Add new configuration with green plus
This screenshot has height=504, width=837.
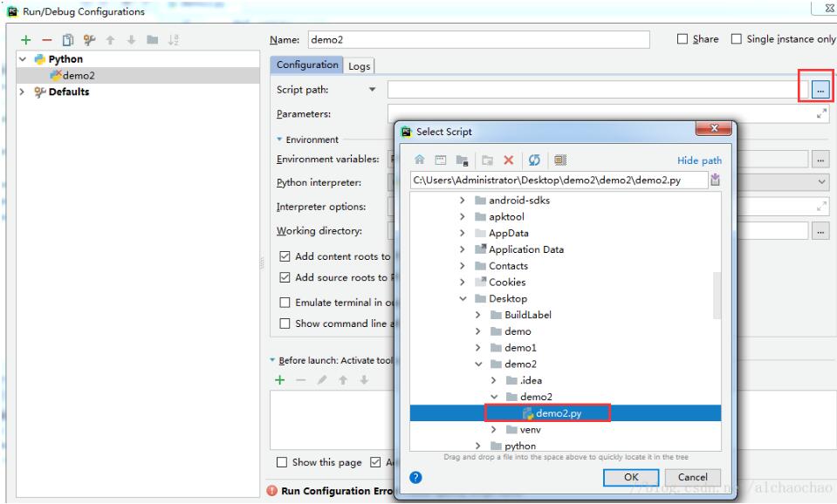[x=25, y=40]
